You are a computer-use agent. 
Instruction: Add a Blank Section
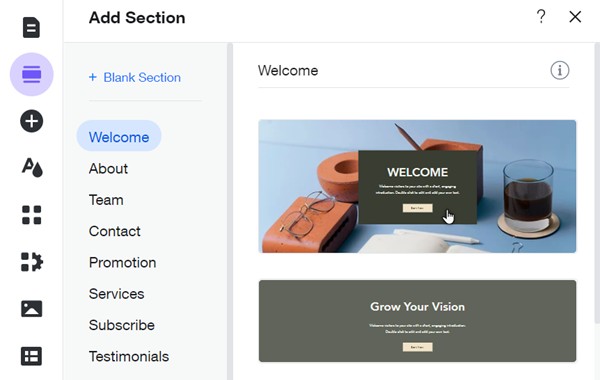(x=135, y=77)
